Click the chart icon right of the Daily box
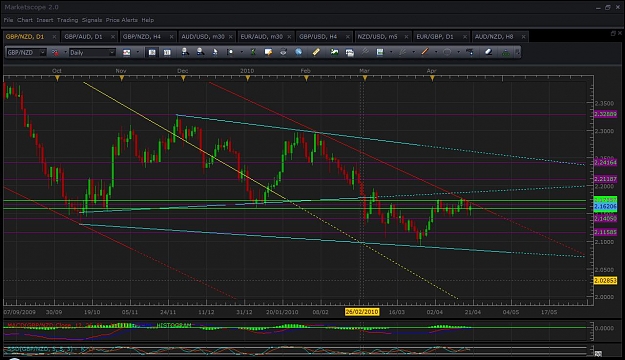625x360 pixels. pos(126,52)
